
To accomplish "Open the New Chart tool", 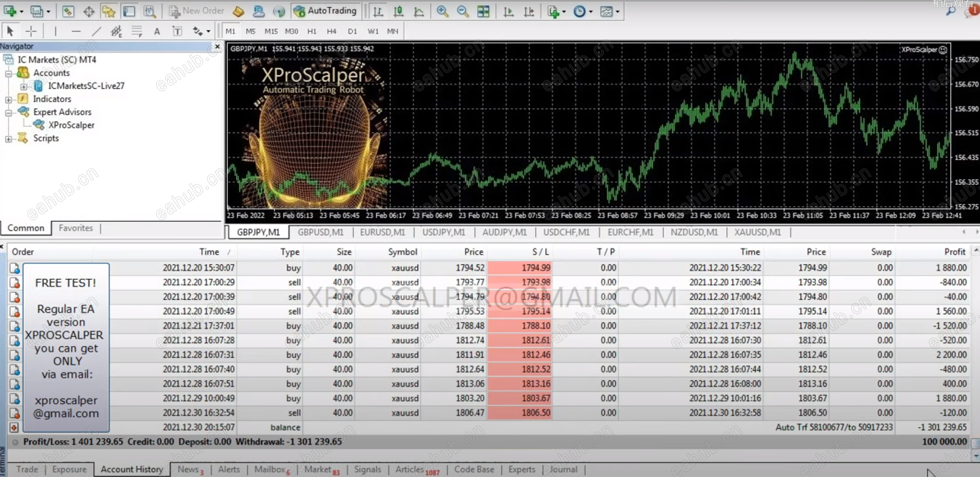I will pyautogui.click(x=10, y=11).
